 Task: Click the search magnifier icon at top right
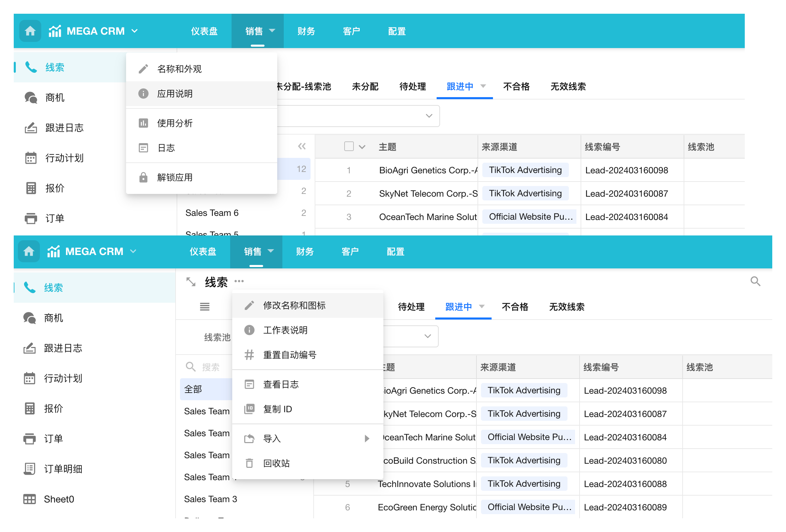(755, 281)
